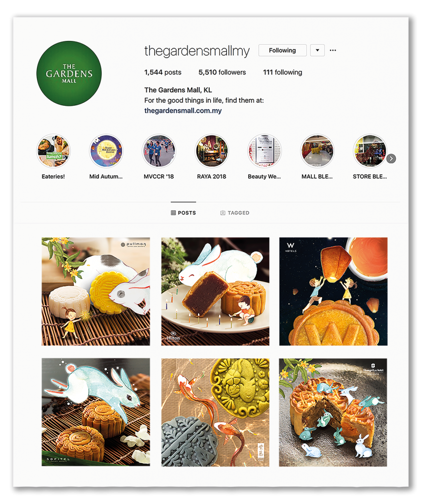Open the Sofitel rabbit mooncake post

click(x=96, y=412)
